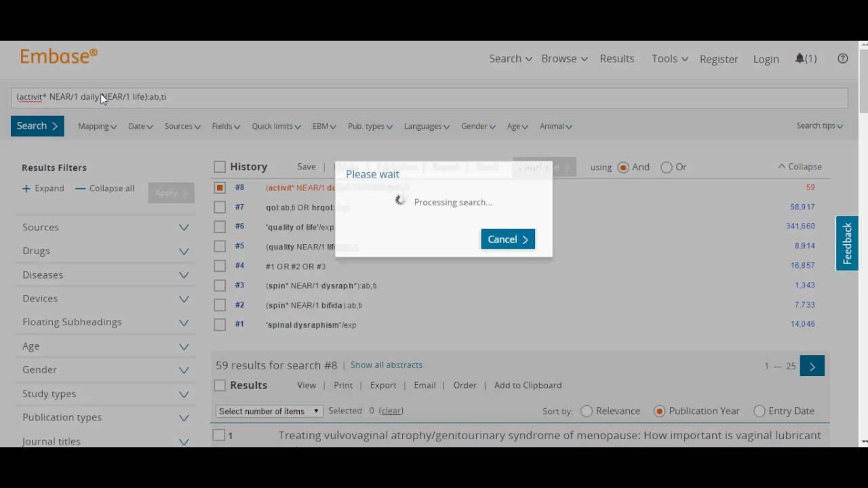Uncheck search #8 checkbox

[220, 187]
